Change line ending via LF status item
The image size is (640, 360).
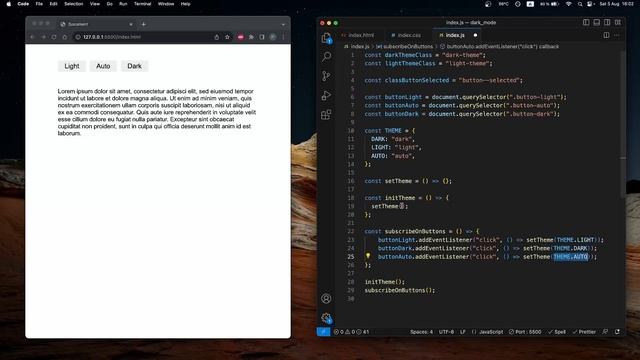[x=463, y=332]
